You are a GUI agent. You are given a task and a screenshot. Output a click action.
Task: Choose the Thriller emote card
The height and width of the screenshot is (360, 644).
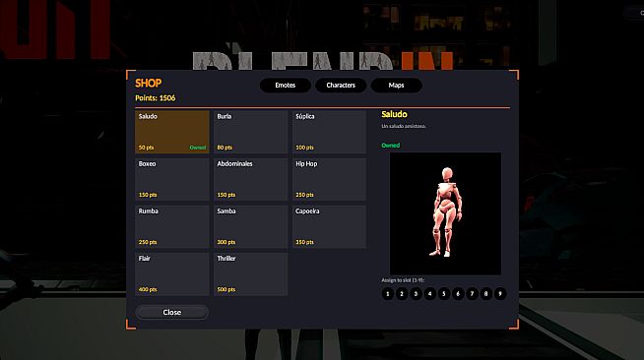coord(250,273)
